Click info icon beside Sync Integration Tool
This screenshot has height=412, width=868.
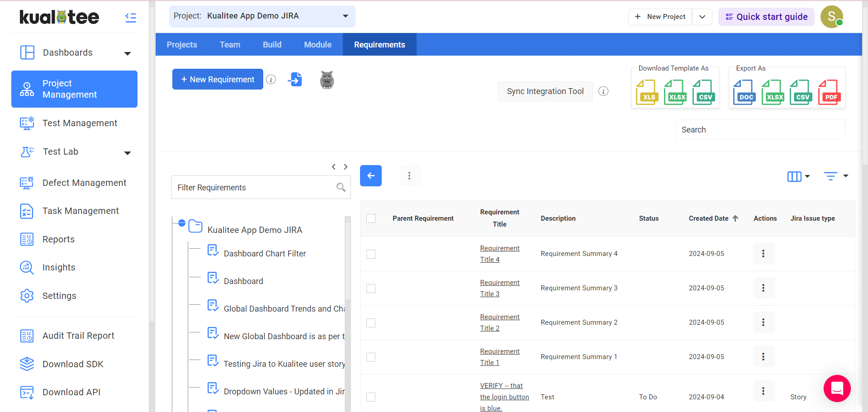603,91
